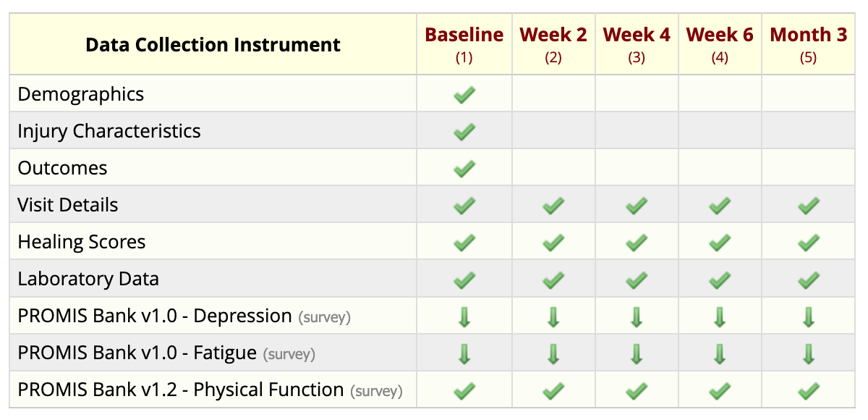Click empty Demographics cell under Week 4
Viewport: 868px width, 420px height.
coord(637,93)
